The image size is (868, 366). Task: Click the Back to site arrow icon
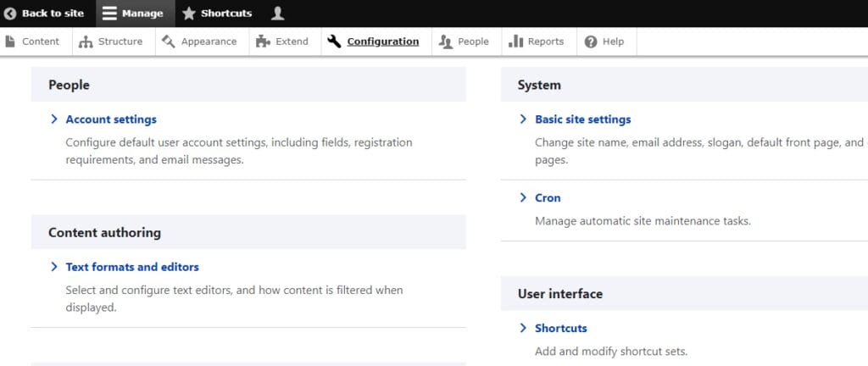point(10,14)
